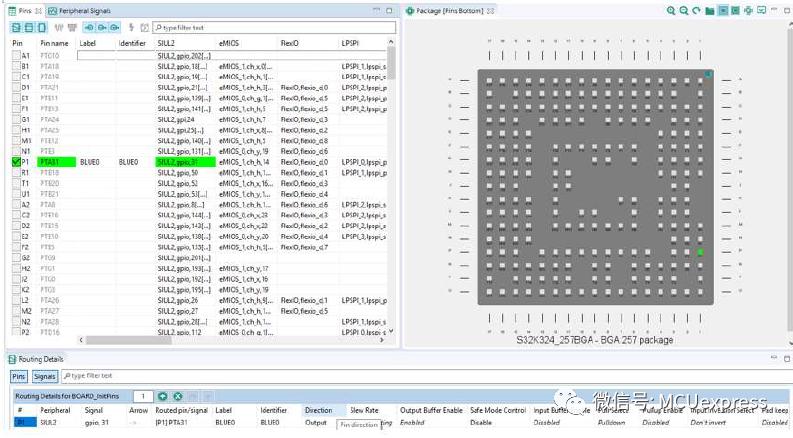The width and height of the screenshot is (793, 438).
Task: Click the Pins table filter text field
Action: coord(274,27)
